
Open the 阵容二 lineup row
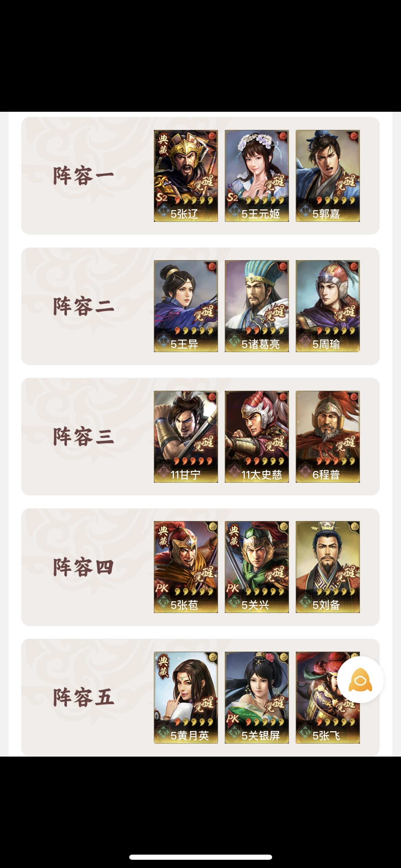(200, 306)
